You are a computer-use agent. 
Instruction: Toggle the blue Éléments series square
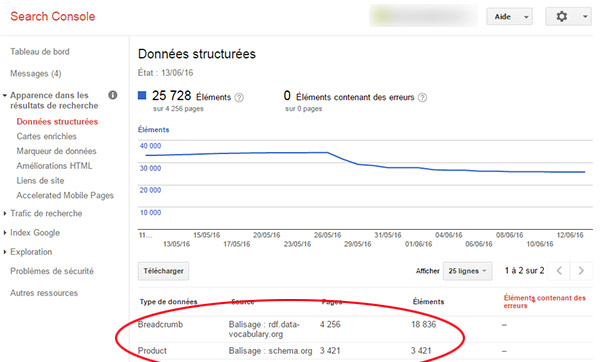pos(142,95)
